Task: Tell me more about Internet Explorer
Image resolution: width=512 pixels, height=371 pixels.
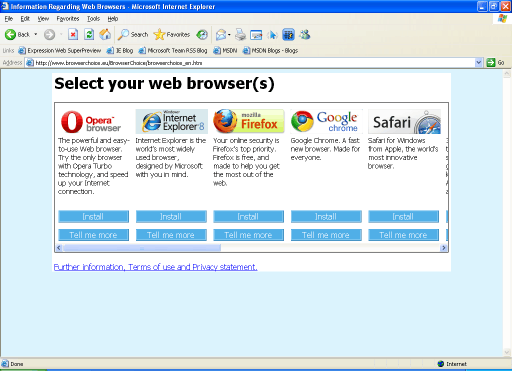Action: 171,235
